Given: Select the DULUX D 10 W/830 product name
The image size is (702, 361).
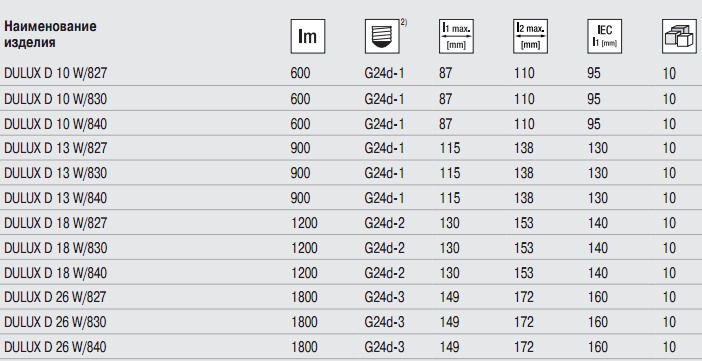Looking at the screenshot, I should click(x=56, y=99).
